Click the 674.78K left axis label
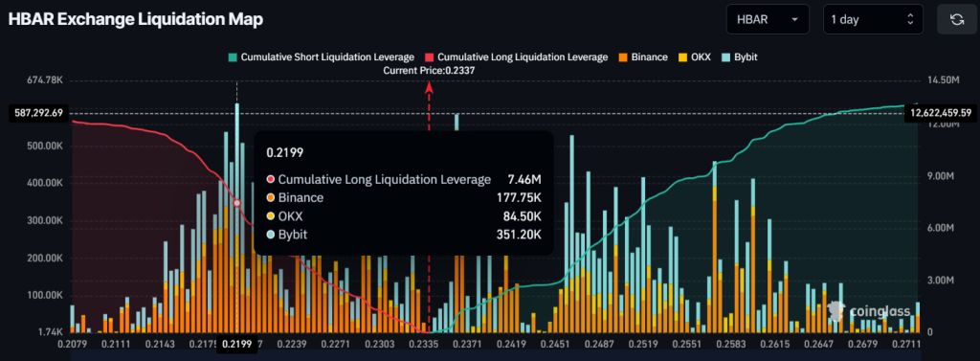The image size is (980, 361). (x=46, y=80)
